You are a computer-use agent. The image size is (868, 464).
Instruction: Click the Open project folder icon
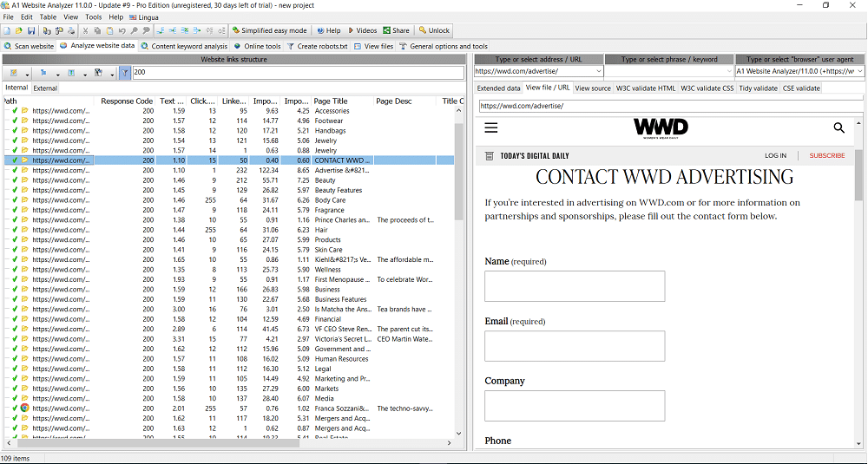tap(19, 30)
